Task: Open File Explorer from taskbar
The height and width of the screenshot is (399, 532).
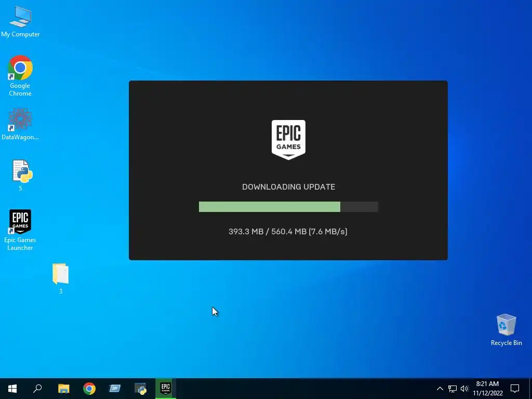Action: click(x=63, y=389)
